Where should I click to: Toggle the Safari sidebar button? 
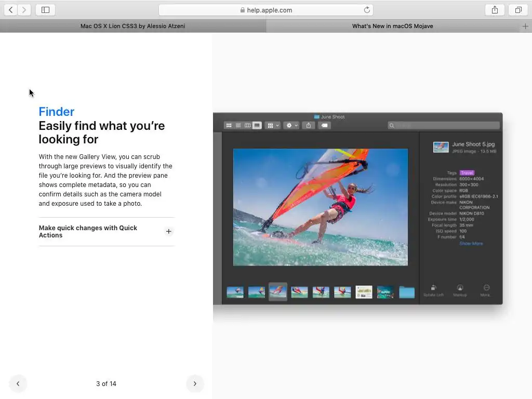(x=46, y=10)
